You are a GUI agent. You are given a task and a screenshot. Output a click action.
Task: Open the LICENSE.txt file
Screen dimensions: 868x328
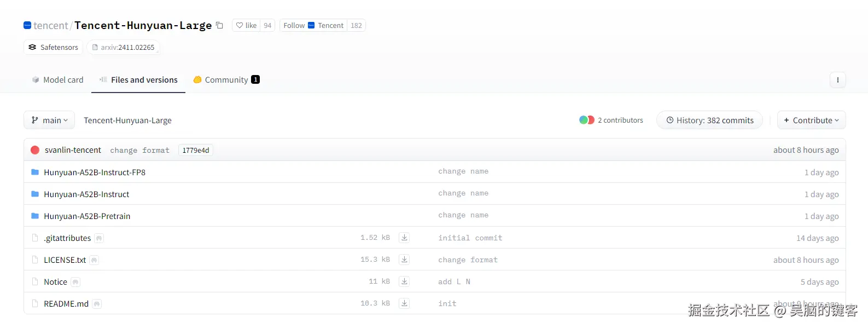point(65,260)
